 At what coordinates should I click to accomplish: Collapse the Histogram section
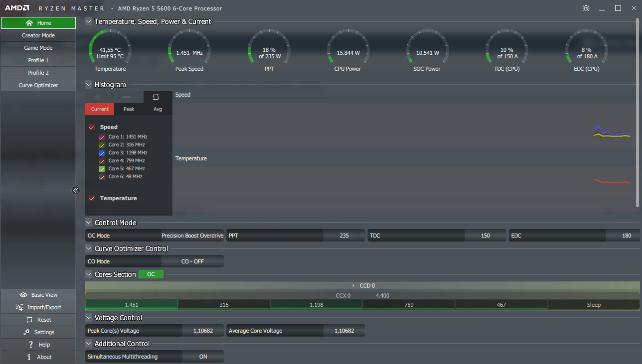89,85
